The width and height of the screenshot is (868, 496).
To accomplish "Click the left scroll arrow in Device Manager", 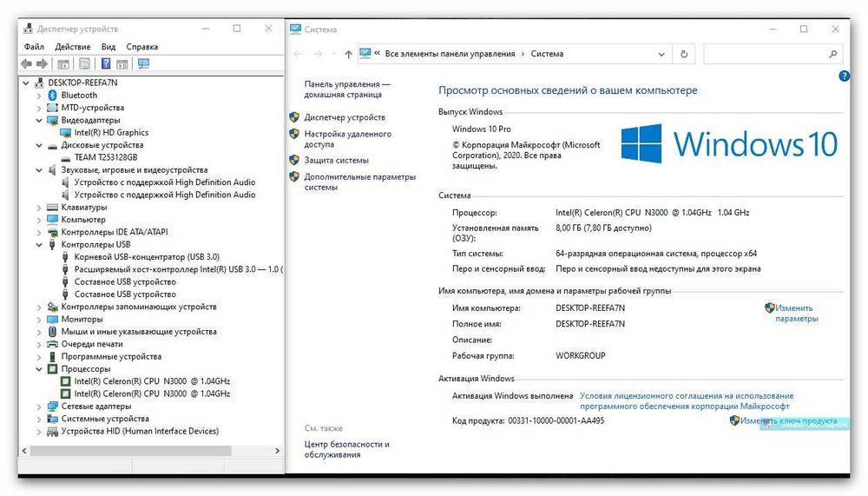I will (x=23, y=451).
